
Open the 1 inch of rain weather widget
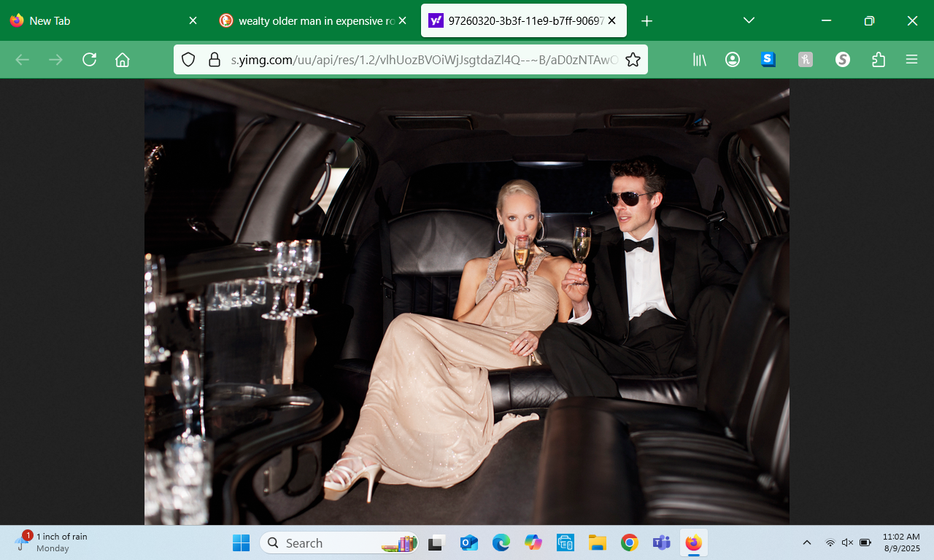(x=51, y=542)
